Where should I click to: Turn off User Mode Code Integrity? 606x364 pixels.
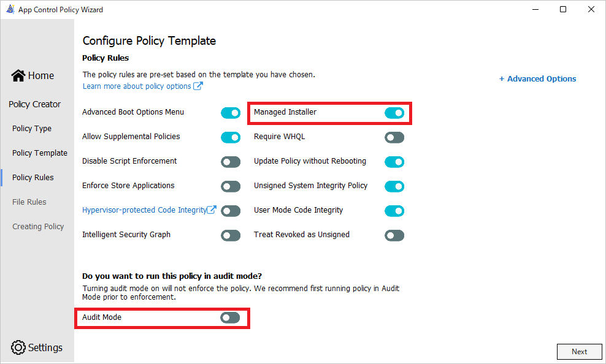(394, 211)
